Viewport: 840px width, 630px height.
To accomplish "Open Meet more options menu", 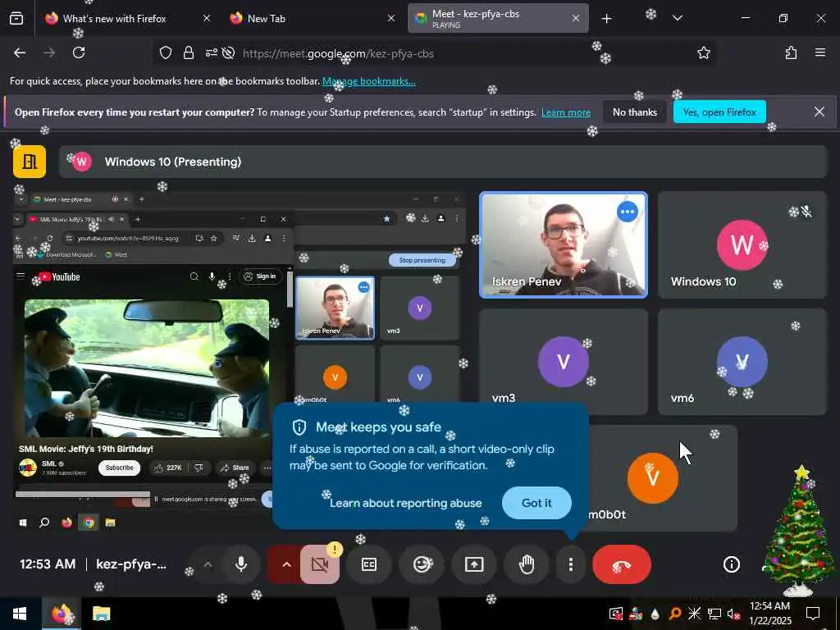I will 571,564.
